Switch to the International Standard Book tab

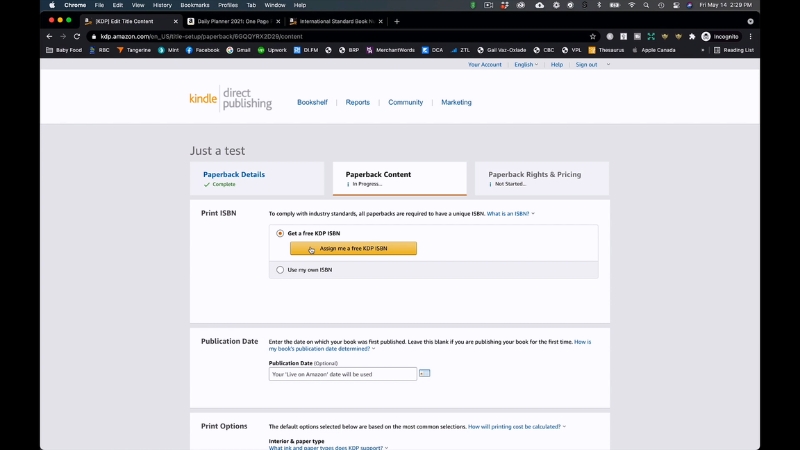pyautogui.click(x=336, y=21)
